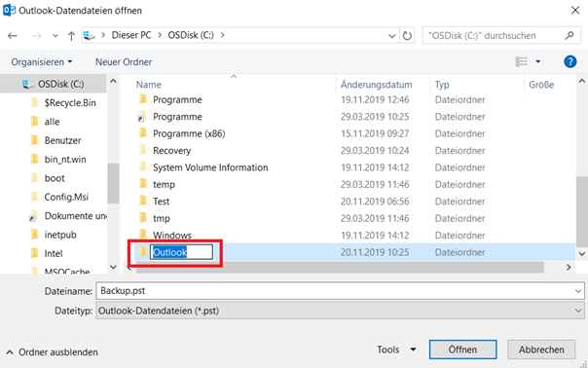Select Benutzer in the navigation tree
This screenshot has height=368, width=588.
tap(62, 140)
